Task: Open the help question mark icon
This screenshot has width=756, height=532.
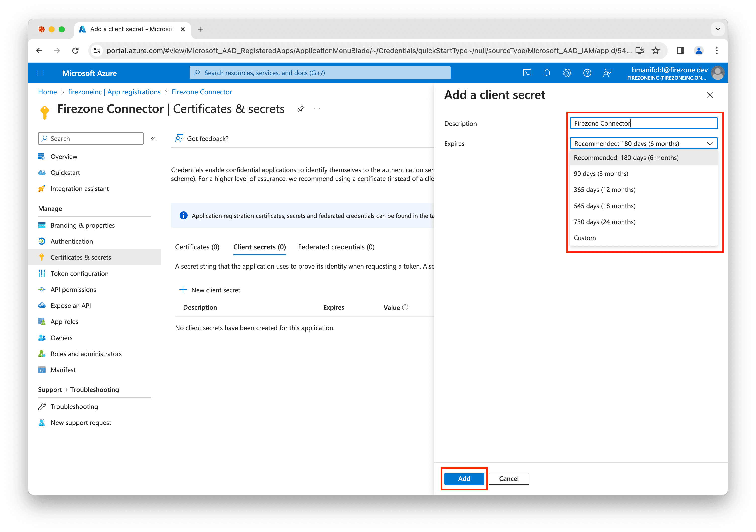Action: pos(587,73)
